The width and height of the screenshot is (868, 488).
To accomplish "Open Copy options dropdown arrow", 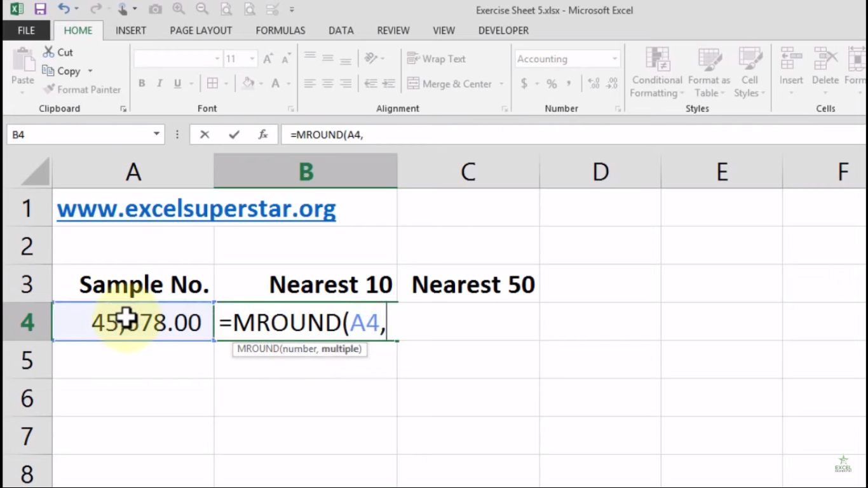I will [90, 71].
